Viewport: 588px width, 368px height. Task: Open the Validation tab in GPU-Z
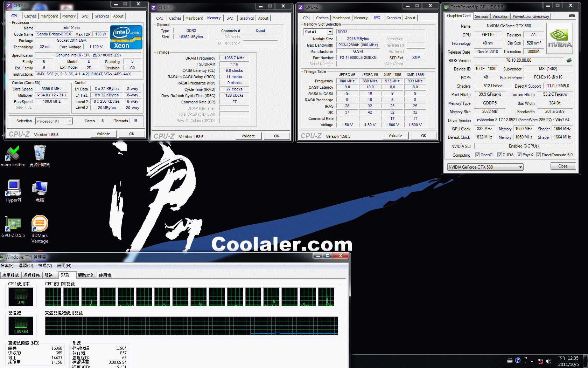pos(500,16)
